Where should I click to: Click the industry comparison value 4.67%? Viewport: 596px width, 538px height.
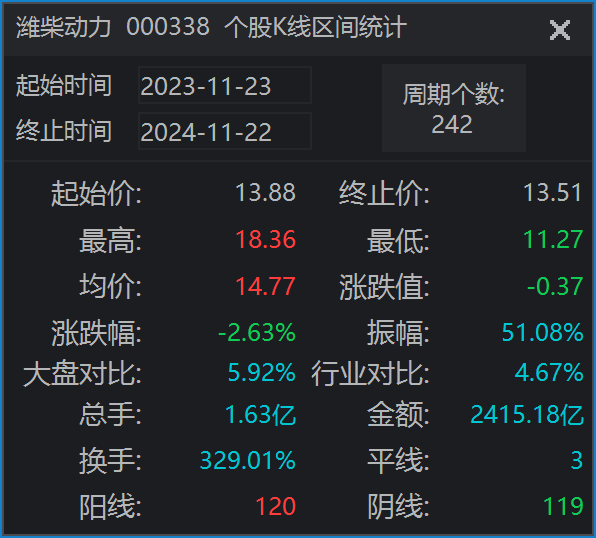tap(549, 372)
